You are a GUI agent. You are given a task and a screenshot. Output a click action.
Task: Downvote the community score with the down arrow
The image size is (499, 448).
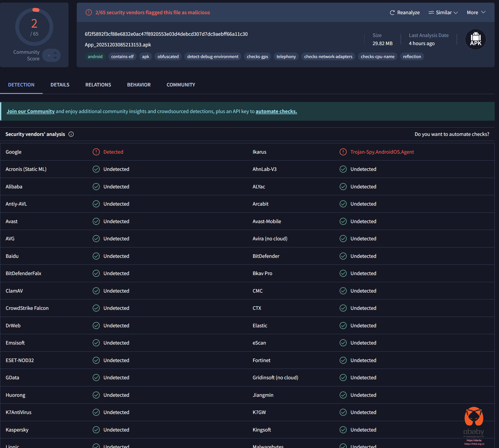[55, 58]
